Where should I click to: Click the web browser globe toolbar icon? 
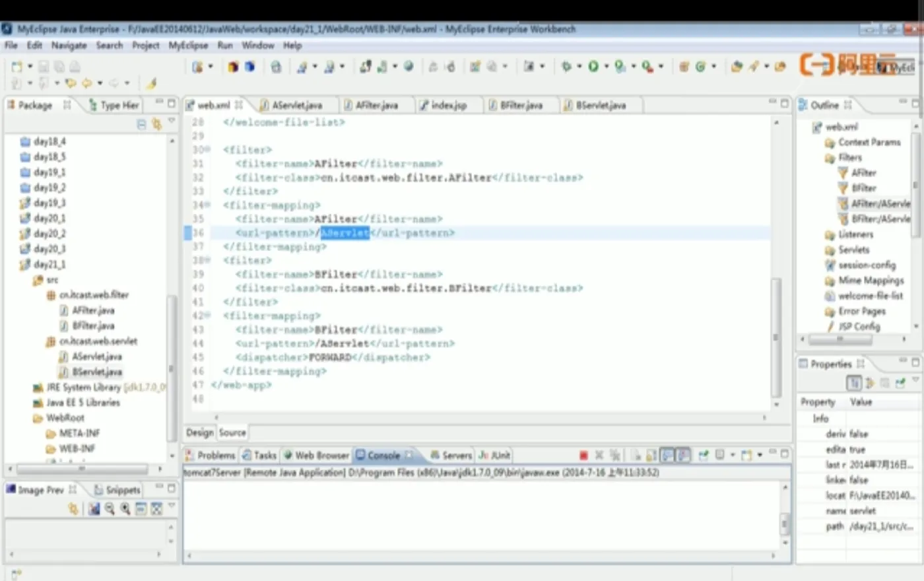coord(409,66)
